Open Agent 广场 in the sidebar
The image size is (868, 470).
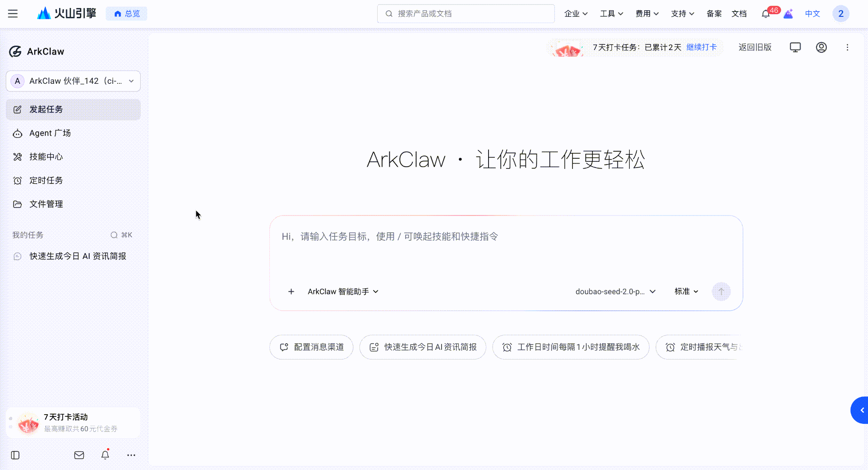click(x=73, y=133)
